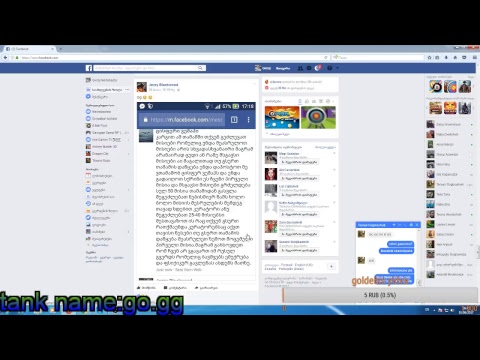Click the help question mark icon

click(329, 68)
